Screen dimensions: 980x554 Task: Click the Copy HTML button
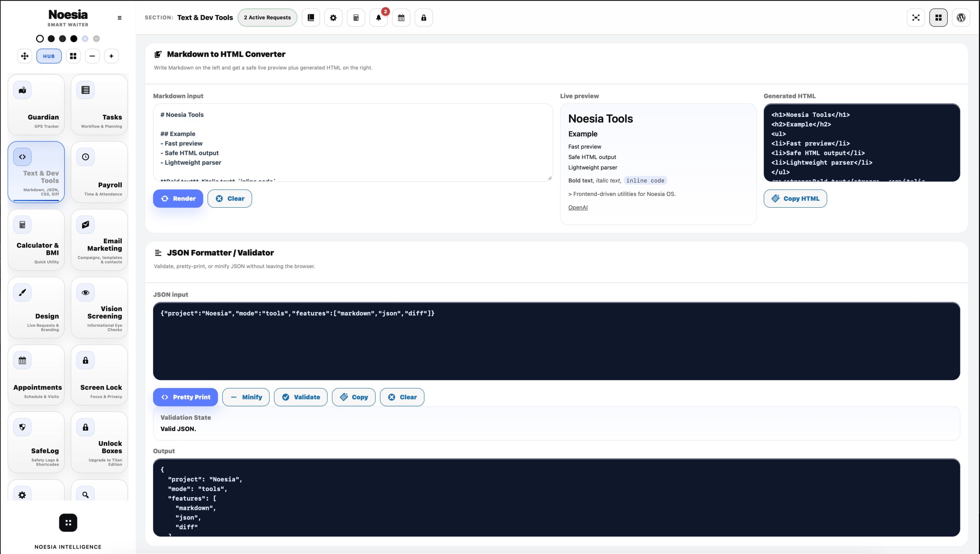click(795, 198)
